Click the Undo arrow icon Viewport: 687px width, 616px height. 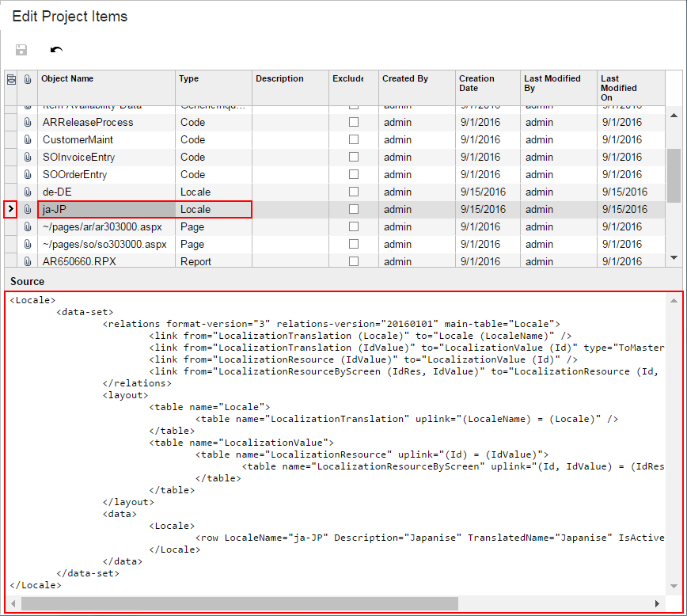tap(56, 50)
